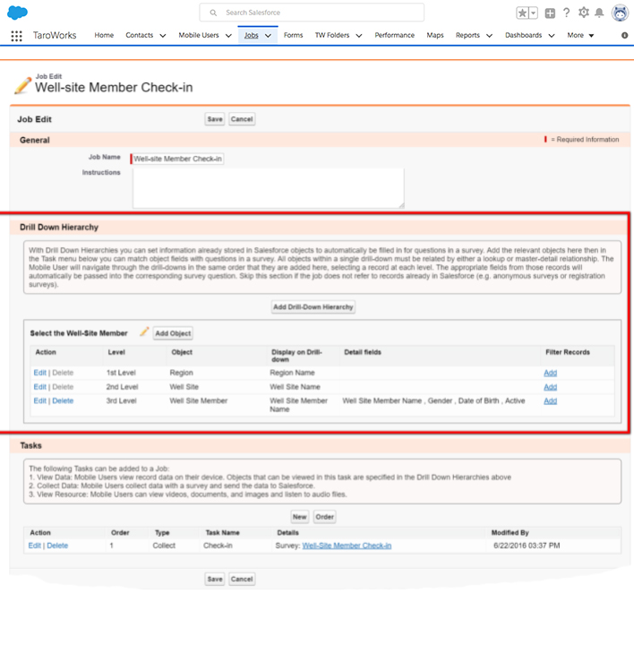
Task: Select the '6/22/2016 03:37 PM' modified cell
Action: tap(527, 546)
